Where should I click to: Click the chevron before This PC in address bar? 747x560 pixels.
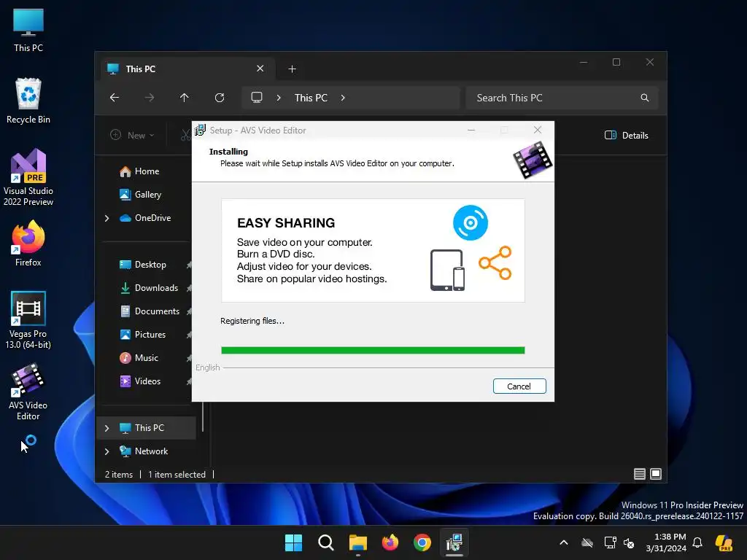click(x=279, y=98)
